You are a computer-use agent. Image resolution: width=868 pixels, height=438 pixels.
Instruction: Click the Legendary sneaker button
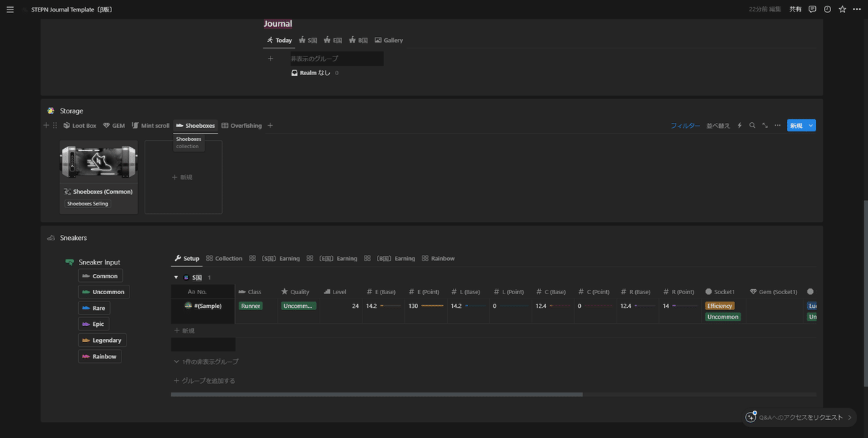coord(103,340)
